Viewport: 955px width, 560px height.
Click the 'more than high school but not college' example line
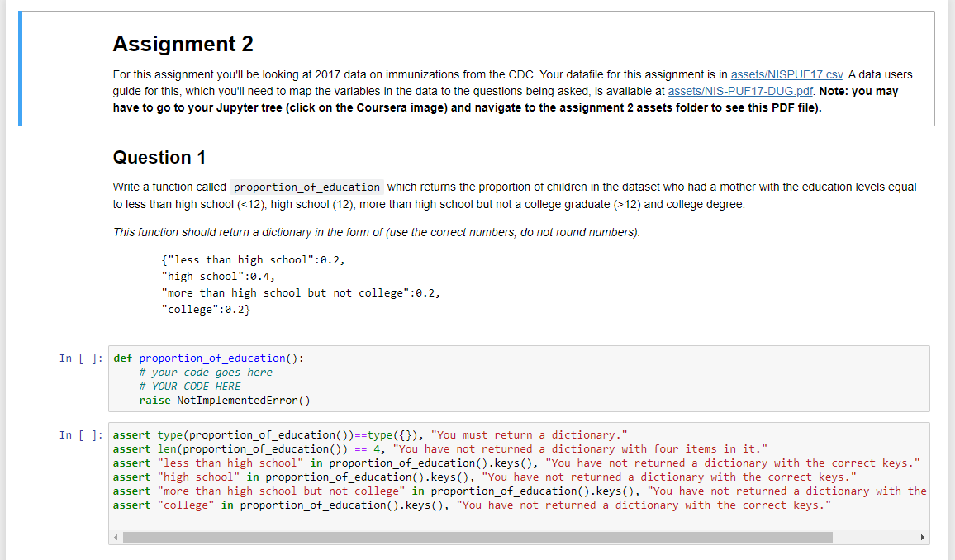click(300, 292)
